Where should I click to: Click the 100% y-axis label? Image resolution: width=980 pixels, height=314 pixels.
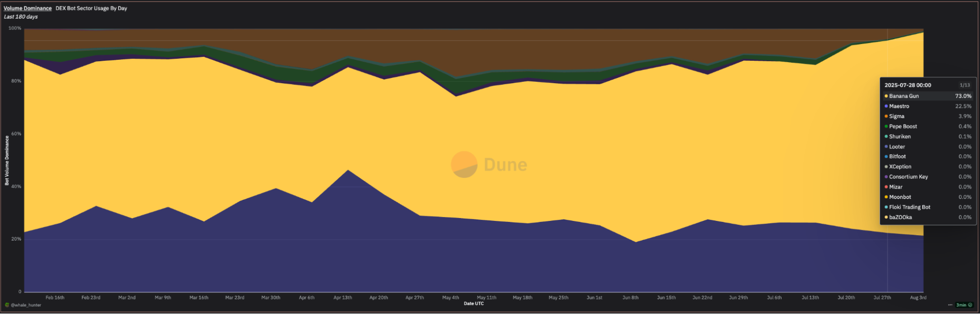click(15, 28)
